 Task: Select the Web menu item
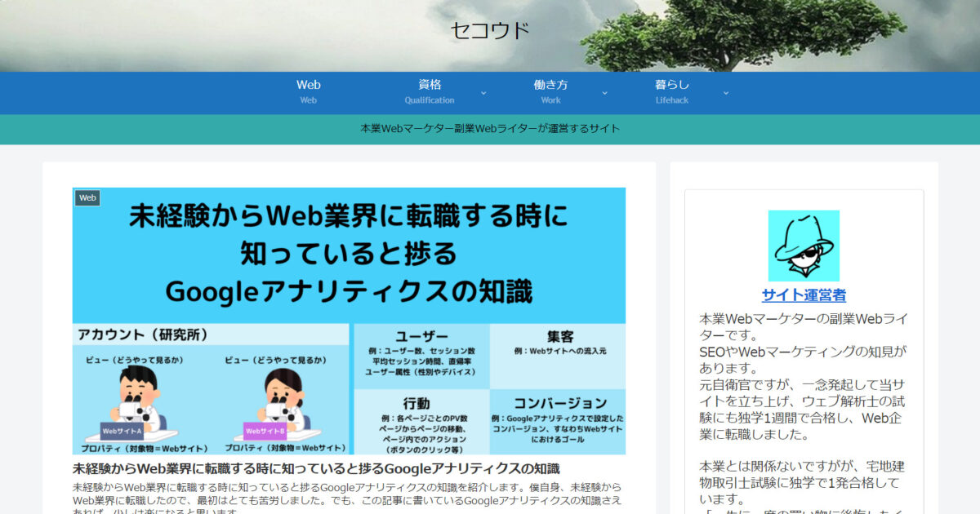point(308,92)
